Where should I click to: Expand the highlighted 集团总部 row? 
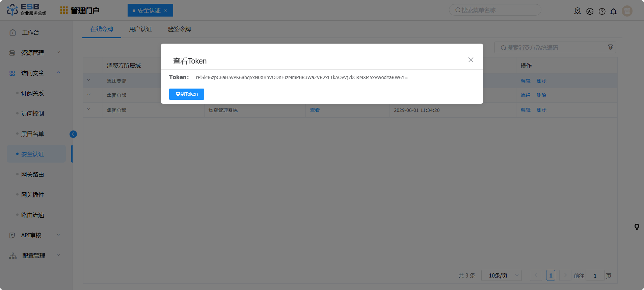click(x=89, y=80)
